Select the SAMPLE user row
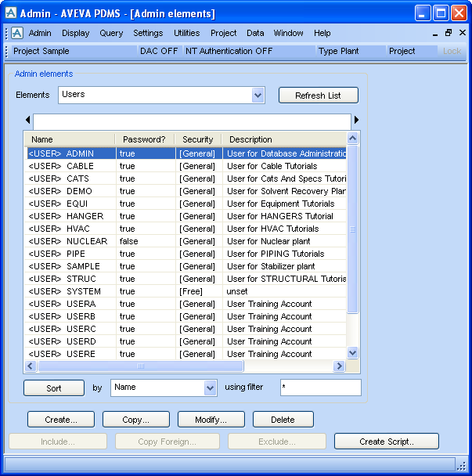472x476 pixels. point(186,266)
